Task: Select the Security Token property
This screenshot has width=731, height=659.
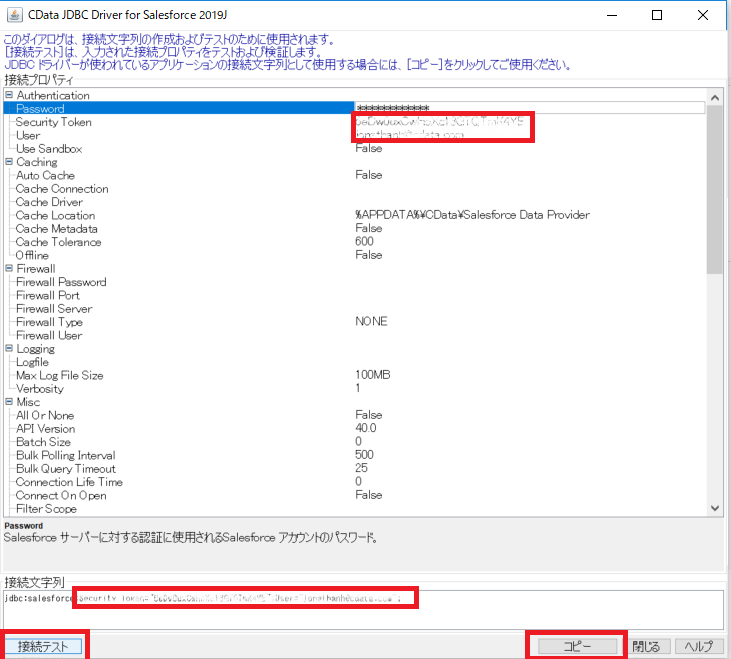Action: (x=54, y=122)
